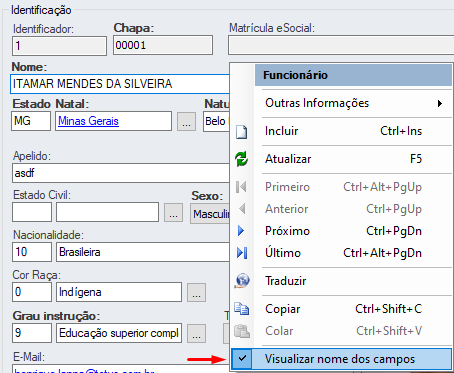Choose Traduzir from the menu
The width and height of the screenshot is (454, 373).
[341, 281]
